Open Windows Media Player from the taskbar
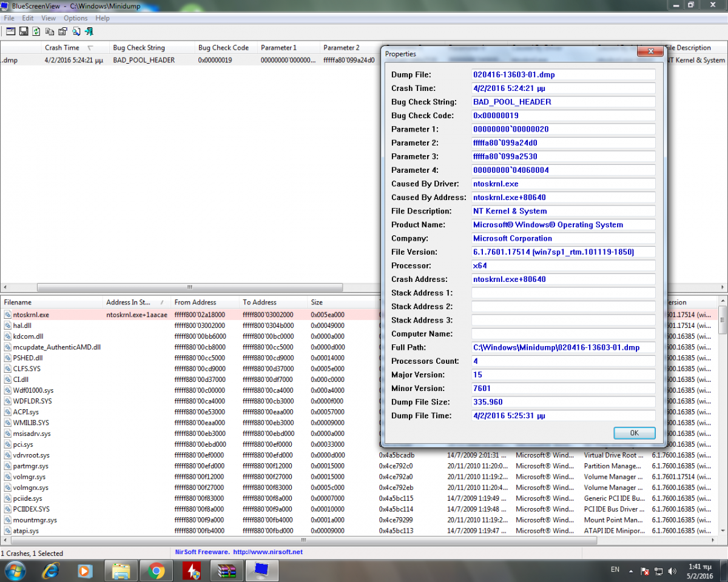 pos(85,570)
